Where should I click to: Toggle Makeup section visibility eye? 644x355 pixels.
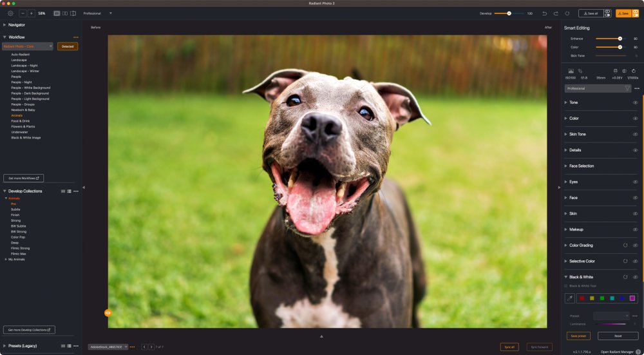[636, 229]
